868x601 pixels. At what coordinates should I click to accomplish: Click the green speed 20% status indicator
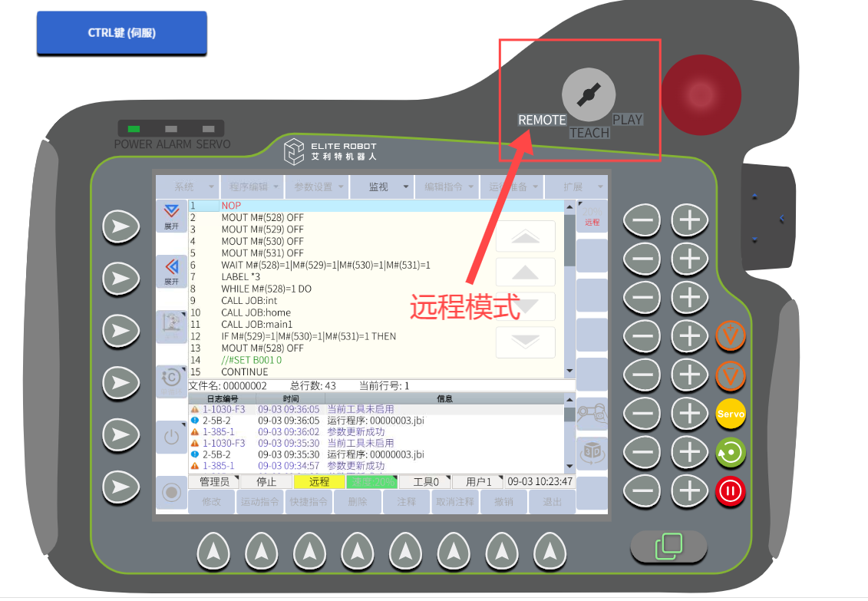371,482
